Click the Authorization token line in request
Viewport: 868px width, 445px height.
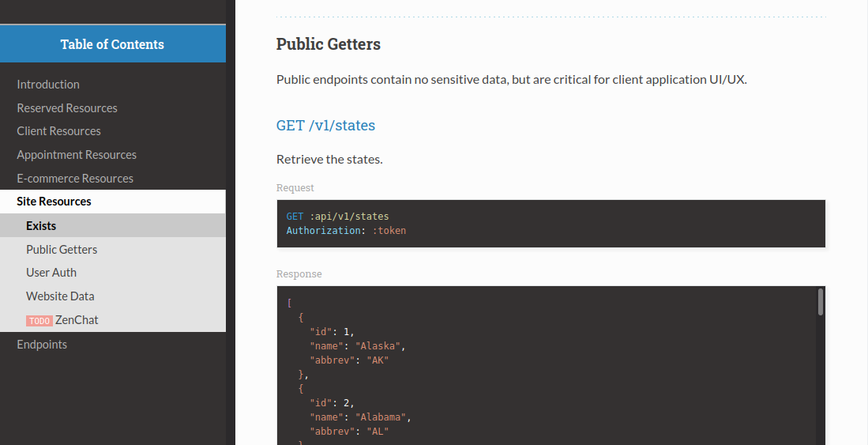346,231
